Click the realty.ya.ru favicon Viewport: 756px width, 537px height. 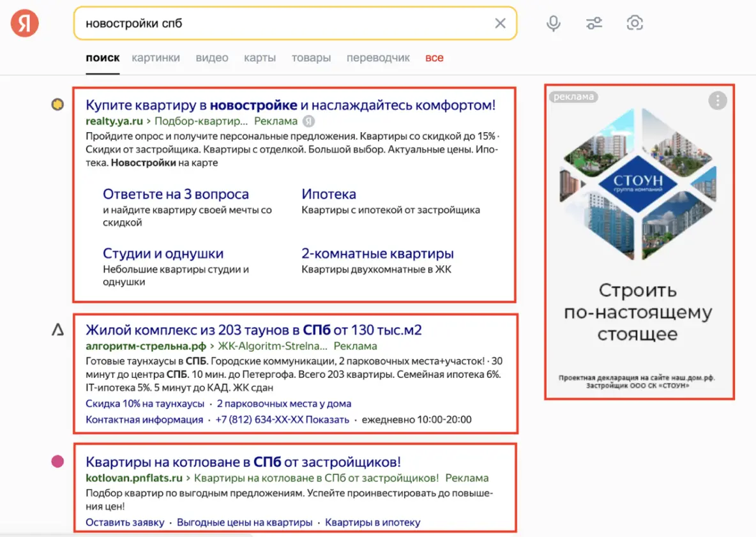[x=57, y=105]
